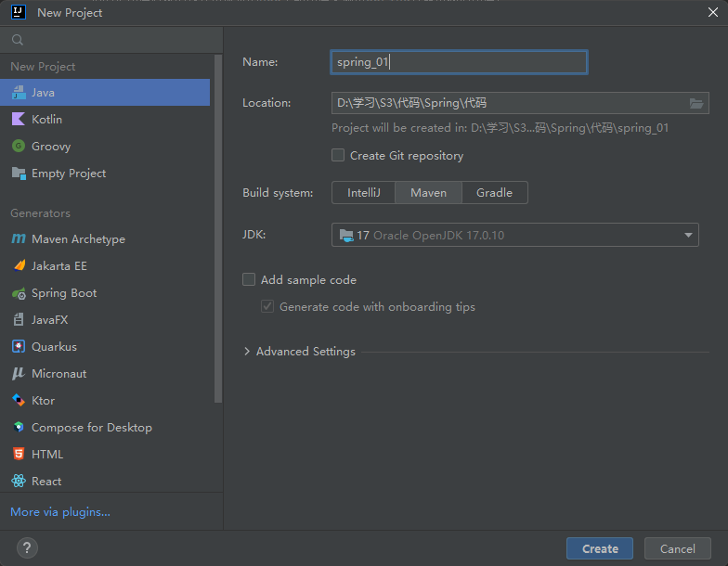Select JavaFX list entry
This screenshot has width=728, height=566.
click(105, 319)
